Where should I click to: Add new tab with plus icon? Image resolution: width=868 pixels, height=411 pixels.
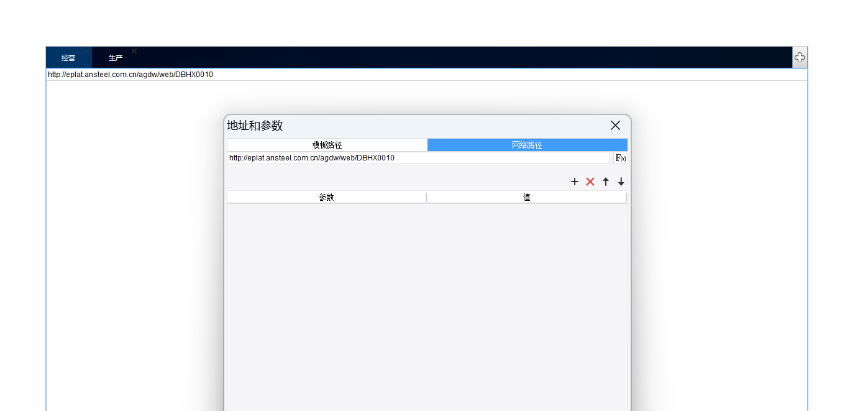[x=800, y=57]
